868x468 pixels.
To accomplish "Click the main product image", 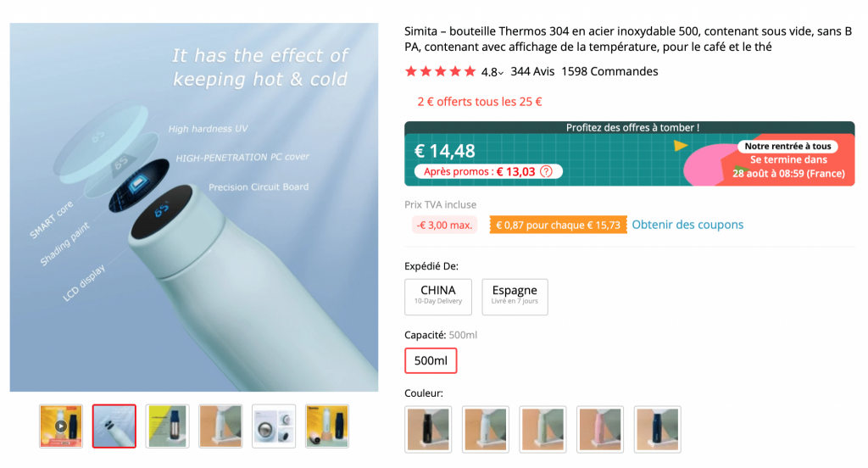I will point(194,207).
